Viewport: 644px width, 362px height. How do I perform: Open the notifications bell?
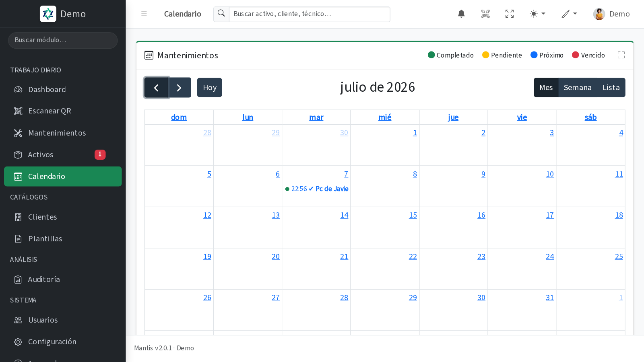coord(461,14)
